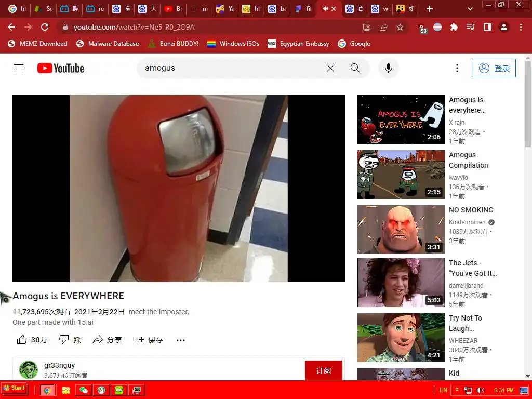Sign in with the 登录 button

(x=494, y=68)
